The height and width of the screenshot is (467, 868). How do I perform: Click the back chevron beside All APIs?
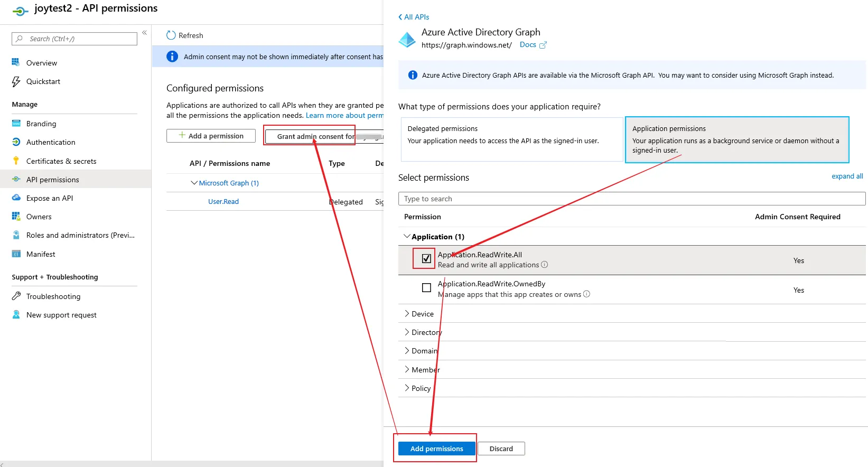(x=400, y=17)
